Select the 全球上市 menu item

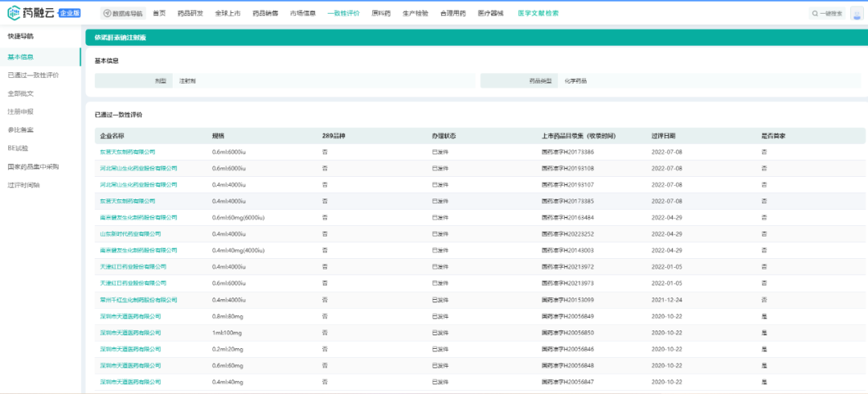pos(227,14)
